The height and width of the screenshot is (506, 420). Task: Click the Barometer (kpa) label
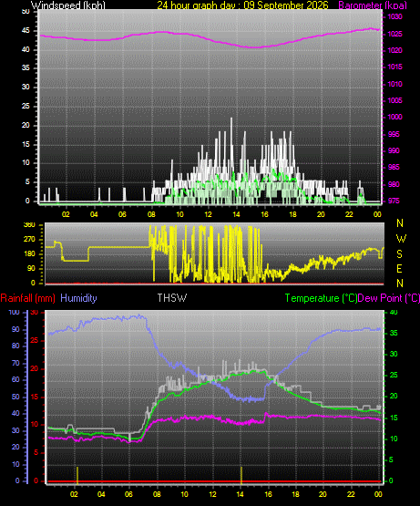pos(373,5)
